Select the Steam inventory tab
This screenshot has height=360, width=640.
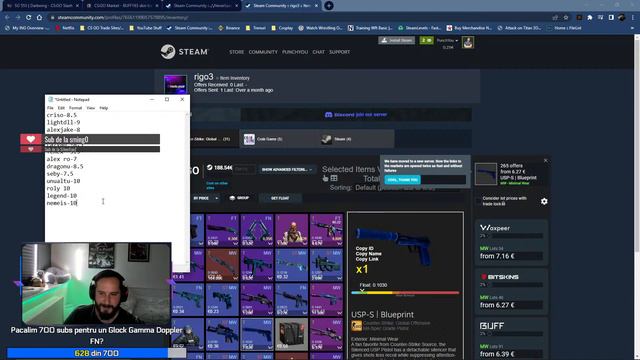coord(355,139)
